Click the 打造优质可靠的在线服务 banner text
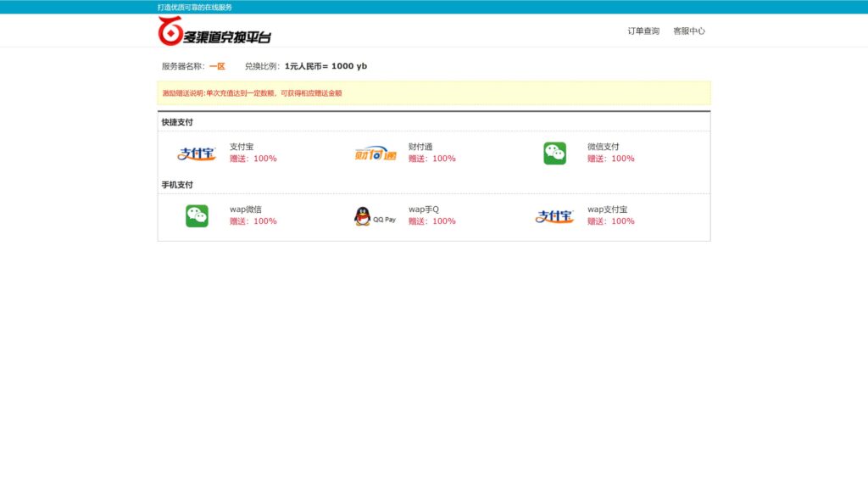Image resolution: width=868 pixels, height=486 pixels. point(195,7)
